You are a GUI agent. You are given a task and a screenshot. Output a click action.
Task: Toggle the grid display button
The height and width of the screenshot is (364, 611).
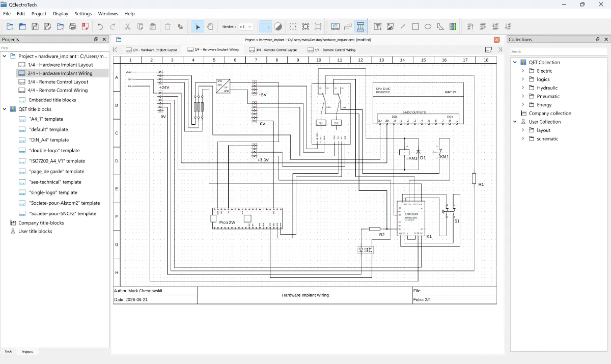point(266,26)
